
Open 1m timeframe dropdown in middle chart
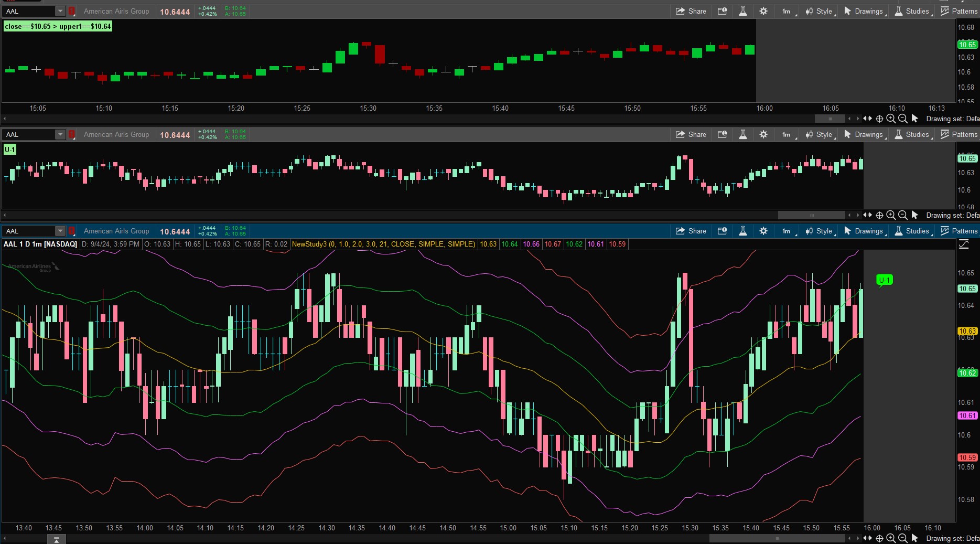pos(789,134)
